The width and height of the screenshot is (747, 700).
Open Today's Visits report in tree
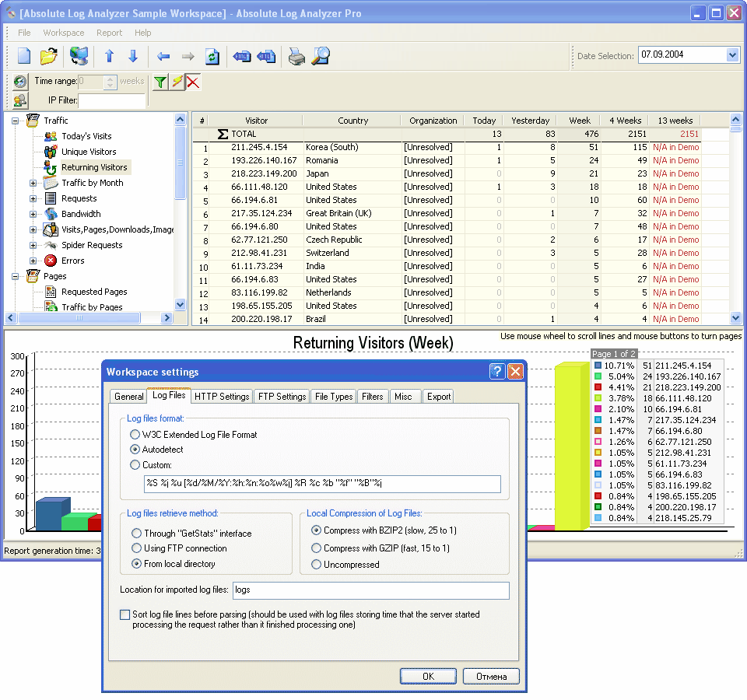[86, 136]
